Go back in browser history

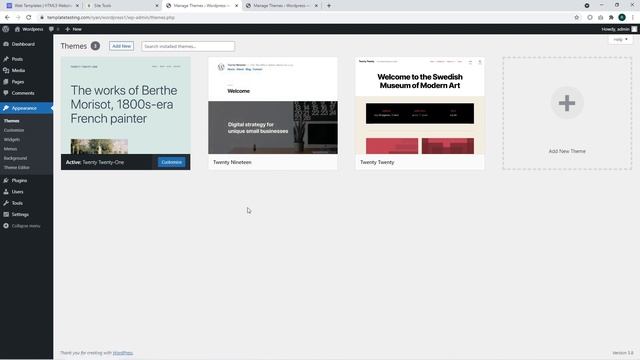[7, 17]
